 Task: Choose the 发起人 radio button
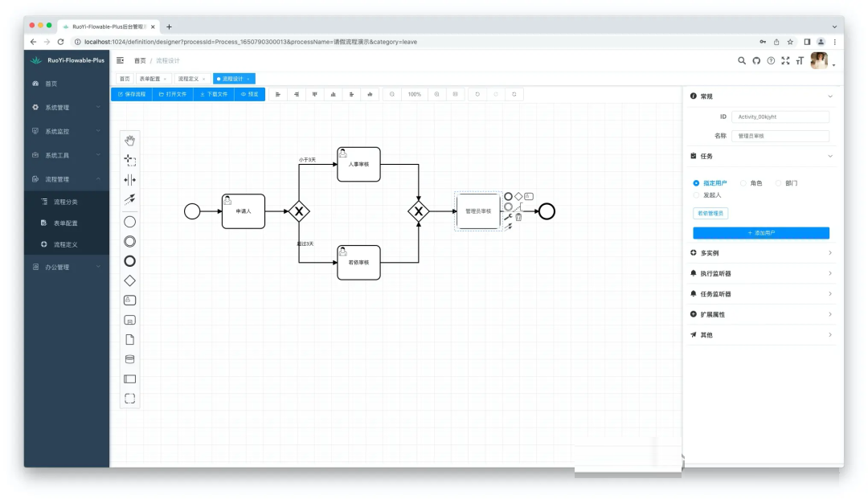tap(697, 195)
